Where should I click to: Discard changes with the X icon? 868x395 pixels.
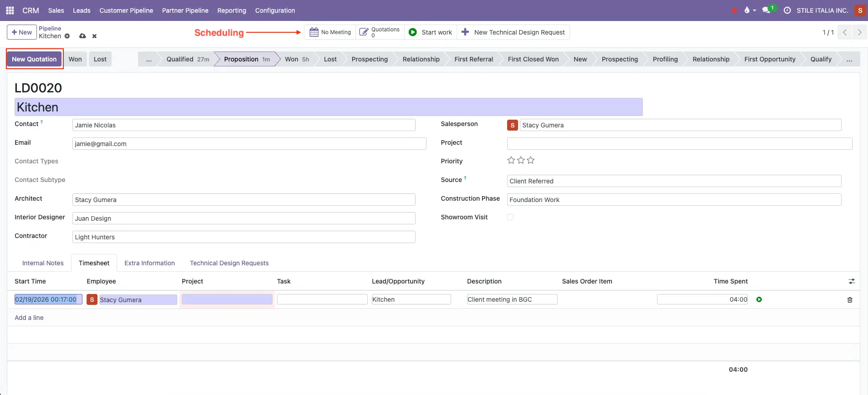point(94,36)
